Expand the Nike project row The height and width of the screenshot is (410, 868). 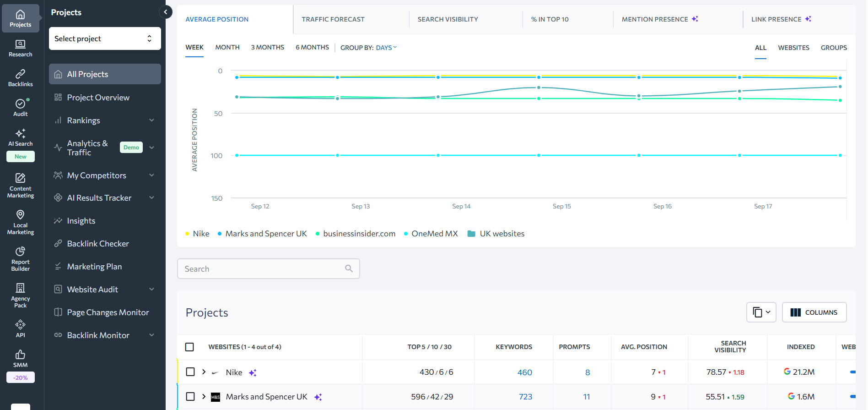pos(204,372)
